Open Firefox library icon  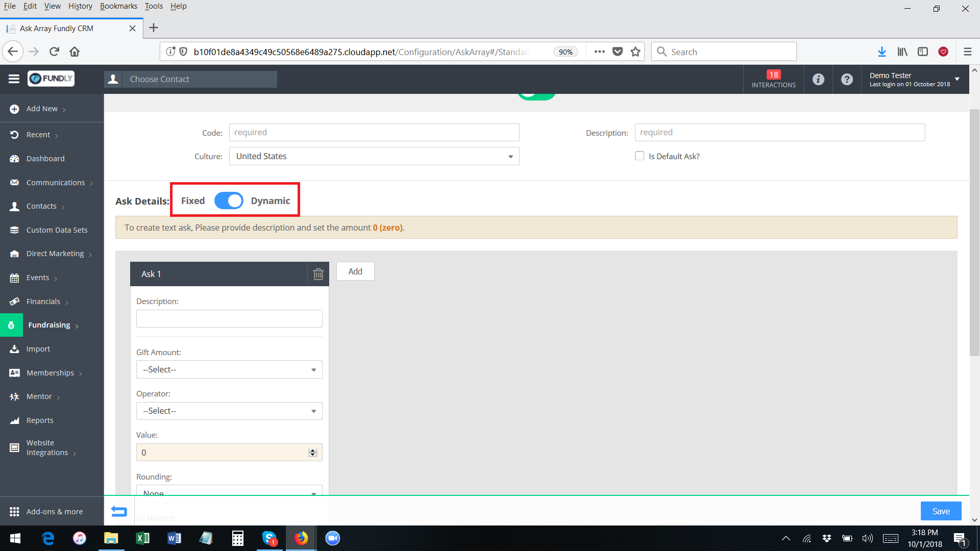click(x=902, y=52)
